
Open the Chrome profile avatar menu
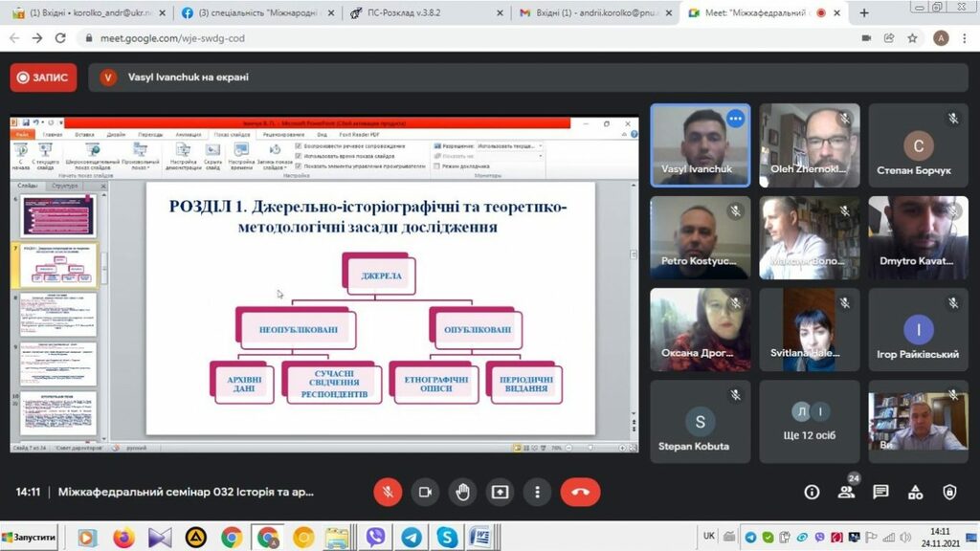click(941, 38)
